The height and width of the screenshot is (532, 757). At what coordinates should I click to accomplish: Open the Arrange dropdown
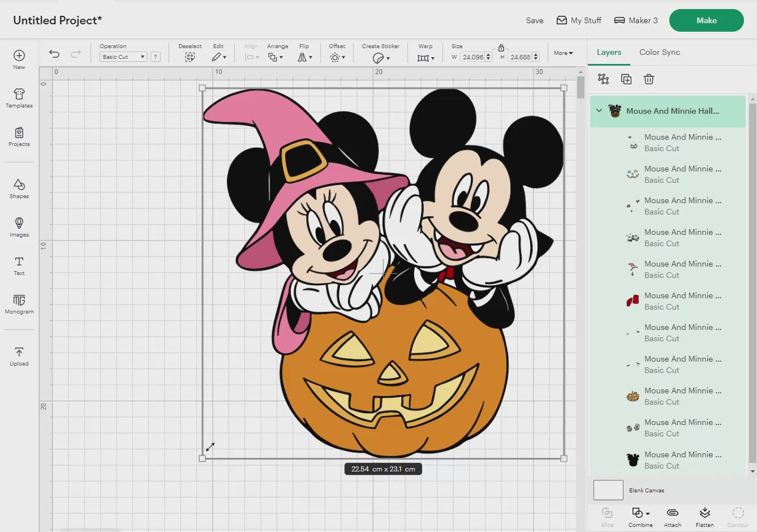pyautogui.click(x=276, y=57)
